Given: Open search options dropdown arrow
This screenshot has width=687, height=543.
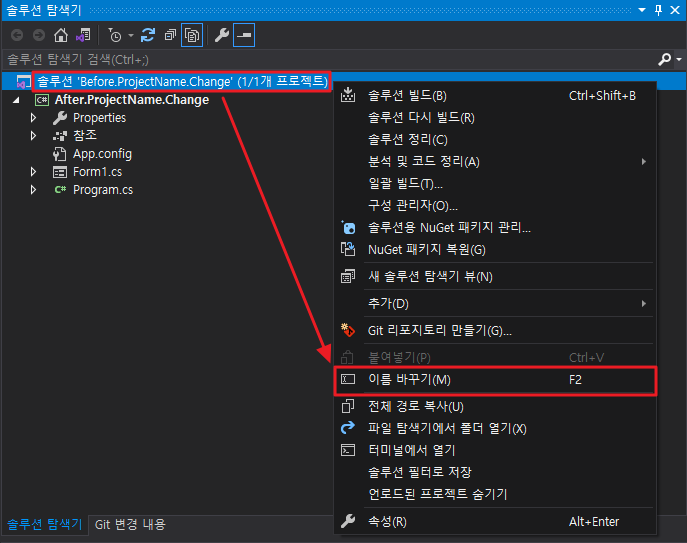Looking at the screenshot, I should (x=679, y=59).
